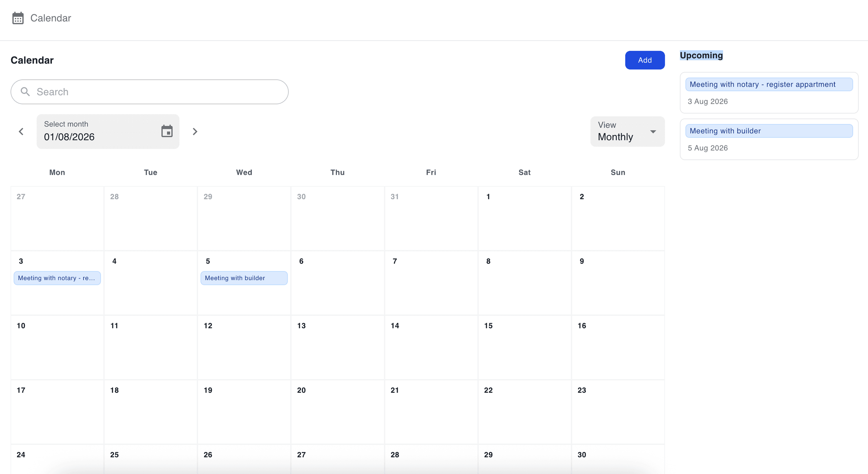This screenshot has height=474, width=868.
Task: Select day 23 in calendar grid
Action: [618, 412]
